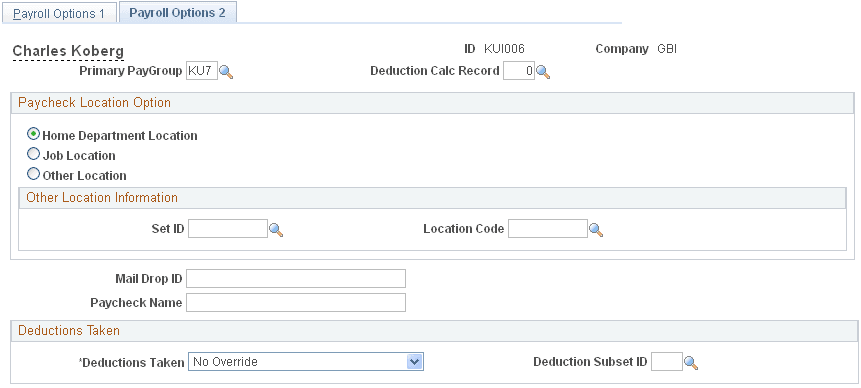Screen dimensions: 861x388
Task: Click the Company value GBI
Action: (x=667, y=49)
